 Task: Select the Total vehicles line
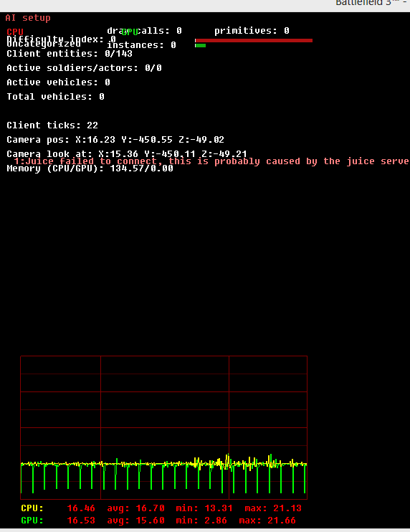pos(56,97)
